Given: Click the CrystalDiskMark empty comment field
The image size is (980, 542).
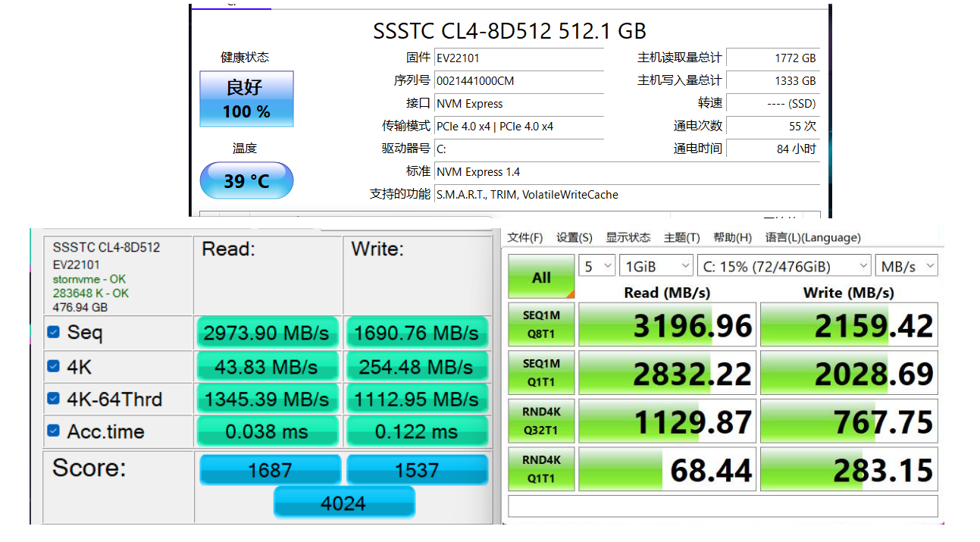Looking at the screenshot, I should pyautogui.click(x=723, y=506).
